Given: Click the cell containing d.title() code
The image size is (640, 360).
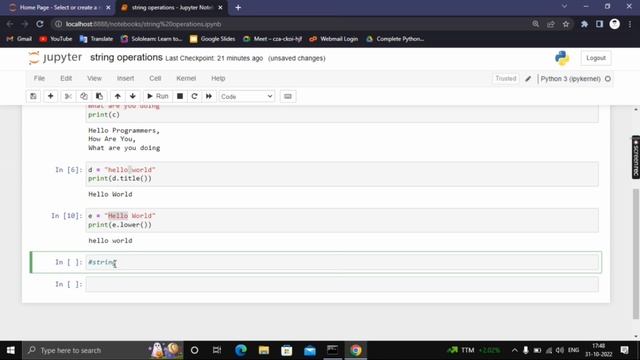Looking at the screenshot, I should [342, 174].
